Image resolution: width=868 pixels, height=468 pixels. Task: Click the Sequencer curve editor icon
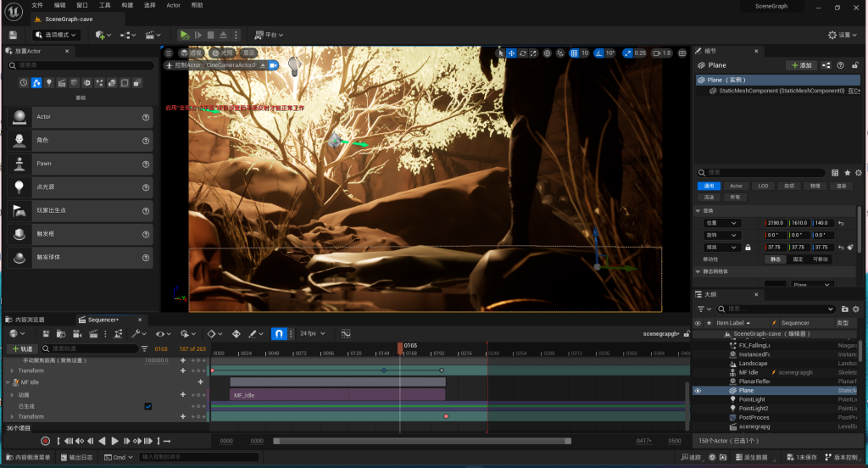(x=346, y=333)
